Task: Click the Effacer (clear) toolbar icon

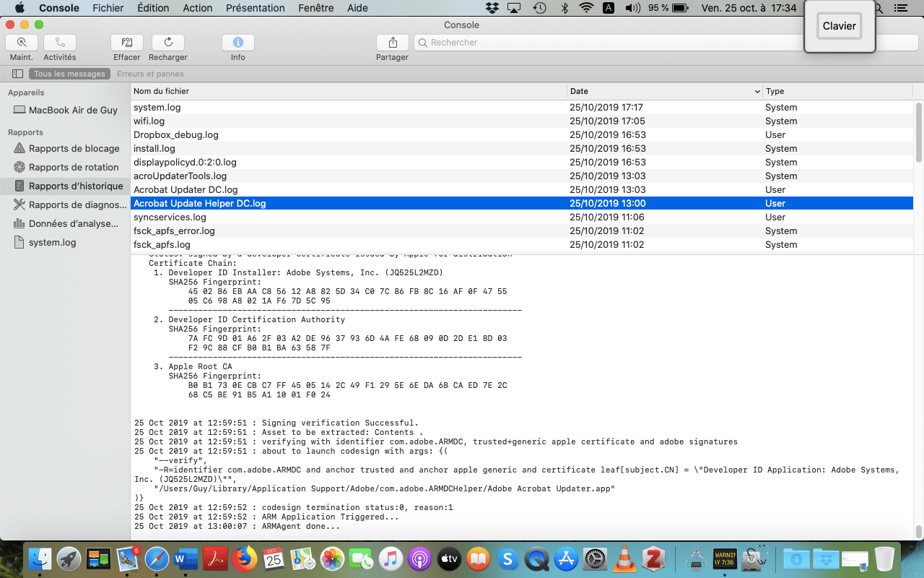Action: (x=127, y=43)
